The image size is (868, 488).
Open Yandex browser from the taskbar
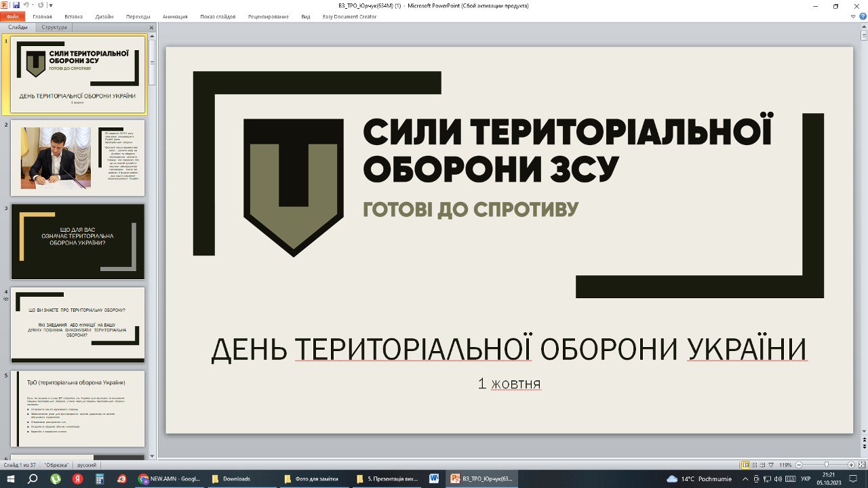pyautogui.click(x=77, y=479)
